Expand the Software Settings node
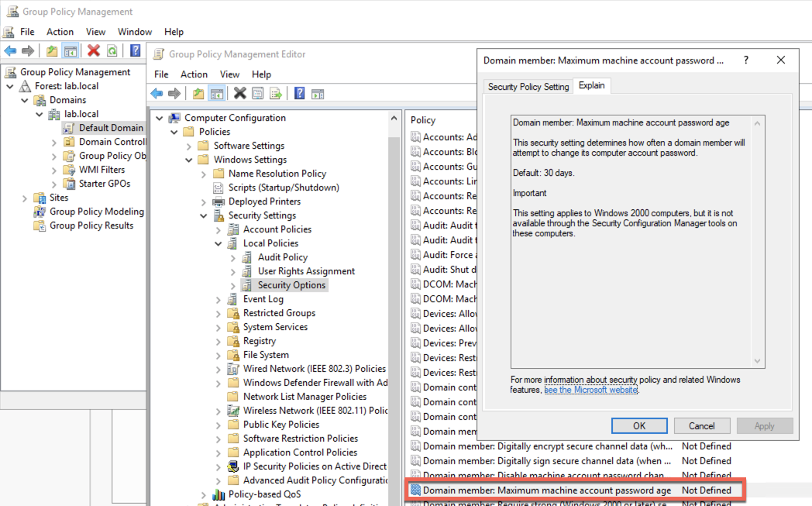The width and height of the screenshot is (812, 506). coord(189,146)
